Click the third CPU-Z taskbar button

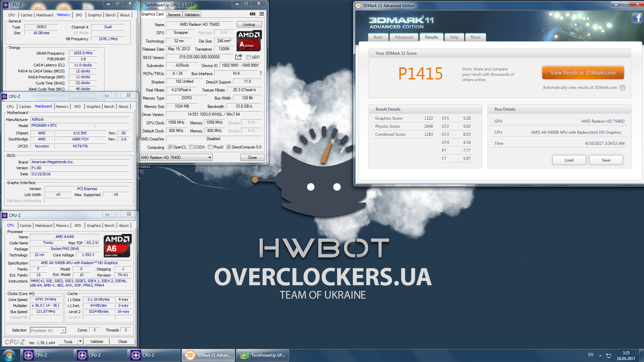coord(154,355)
